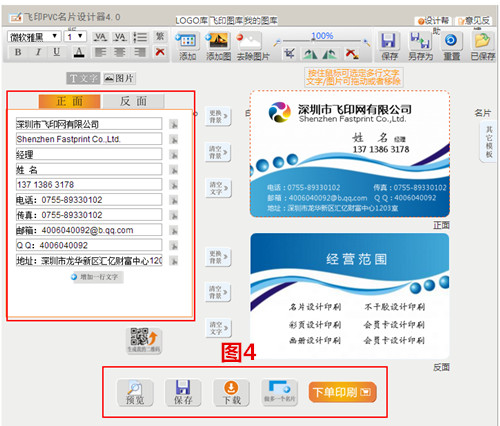Click 清空背景 for the back card
This screenshot has height=426, width=500.
(x=218, y=292)
